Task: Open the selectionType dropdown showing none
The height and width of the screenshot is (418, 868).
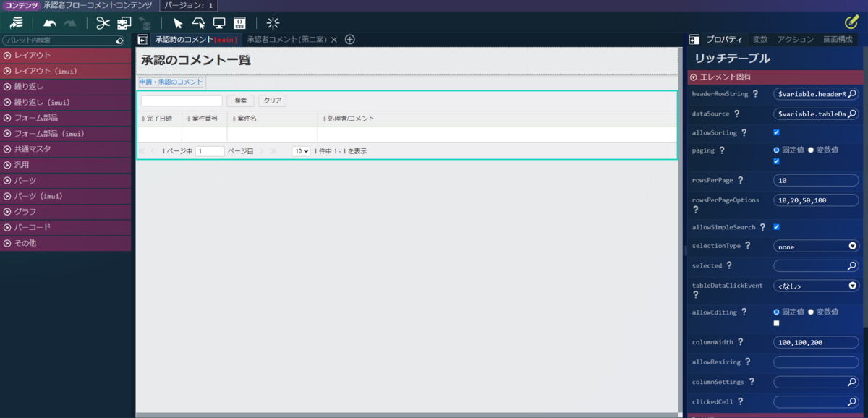Action: (816, 247)
